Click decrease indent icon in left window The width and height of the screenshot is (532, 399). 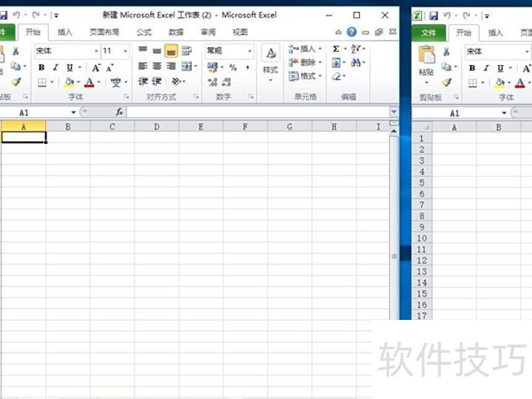143,81
